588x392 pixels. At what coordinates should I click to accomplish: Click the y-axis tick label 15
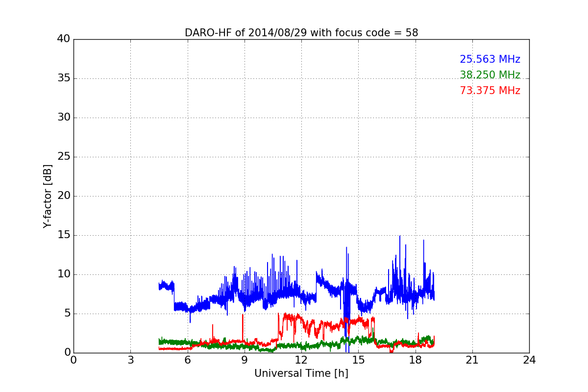pyautogui.click(x=64, y=235)
